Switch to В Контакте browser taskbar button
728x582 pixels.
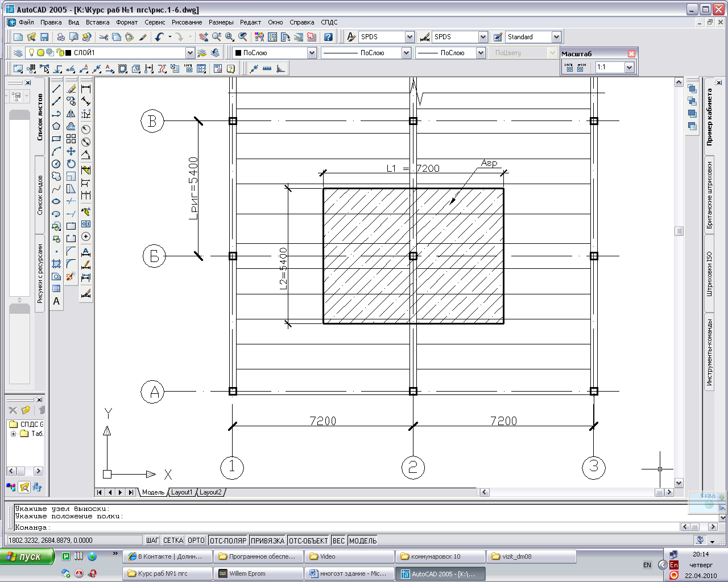168,556
